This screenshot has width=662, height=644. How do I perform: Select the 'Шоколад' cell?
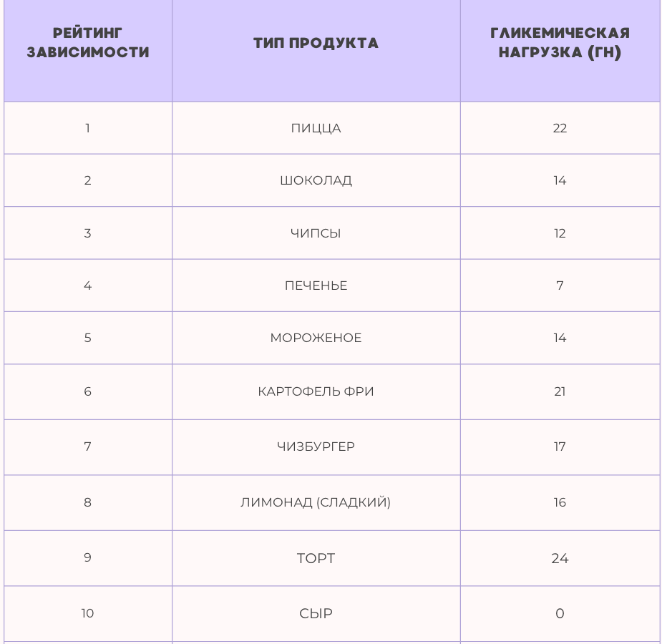316,180
